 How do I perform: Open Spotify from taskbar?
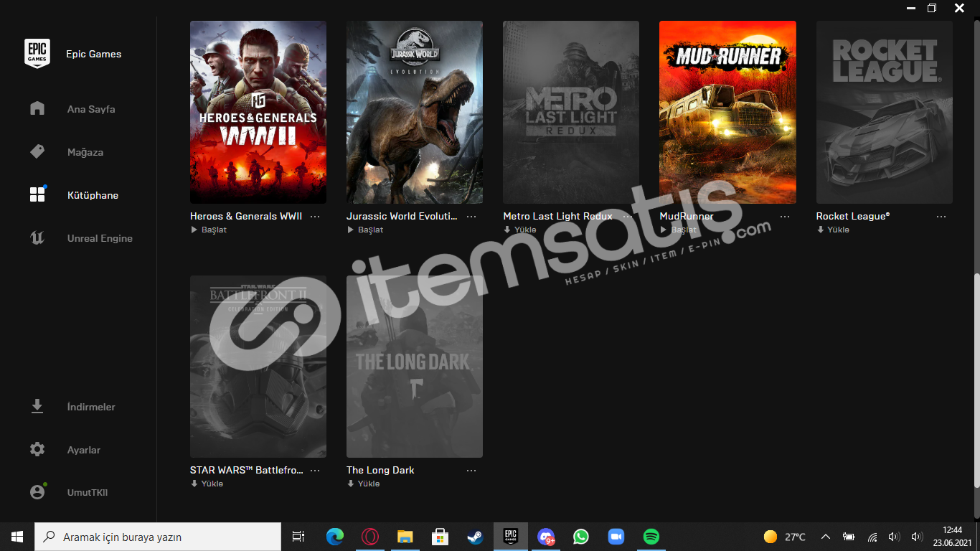(651, 537)
